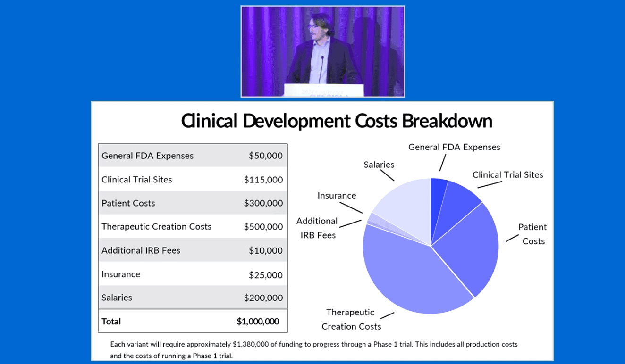625x364 pixels.
Task: Select the $50,000 value in the table
Action: (x=265, y=156)
